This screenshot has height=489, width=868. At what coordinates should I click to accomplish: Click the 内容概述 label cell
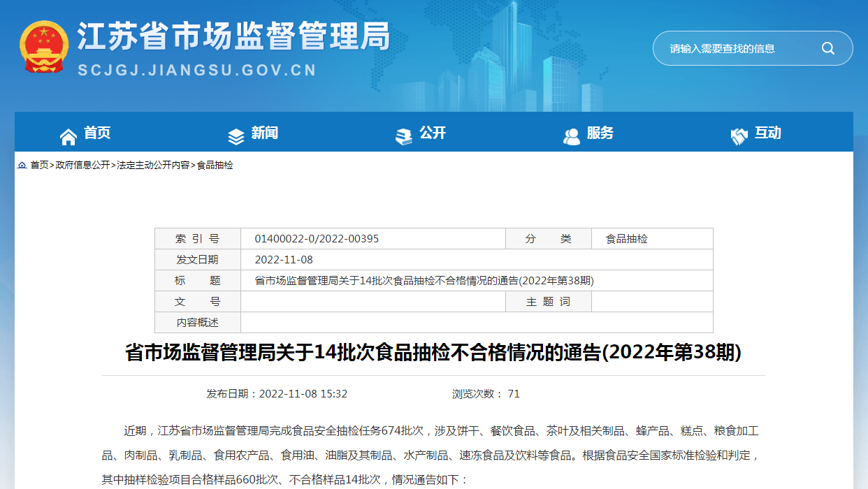point(198,323)
